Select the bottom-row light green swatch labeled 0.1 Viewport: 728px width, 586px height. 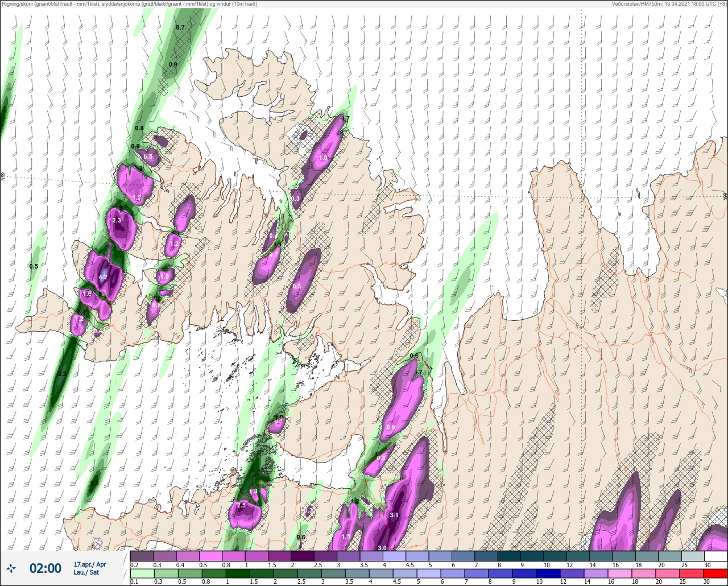[142, 573]
